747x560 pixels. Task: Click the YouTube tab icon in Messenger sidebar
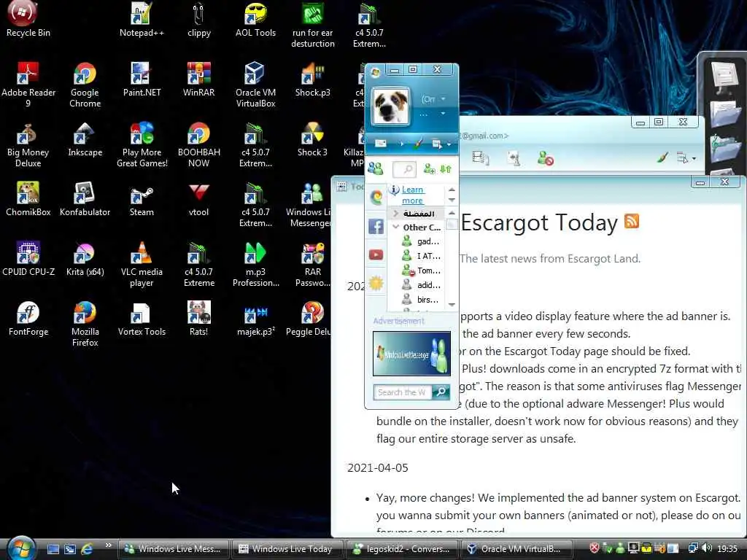coord(376,254)
